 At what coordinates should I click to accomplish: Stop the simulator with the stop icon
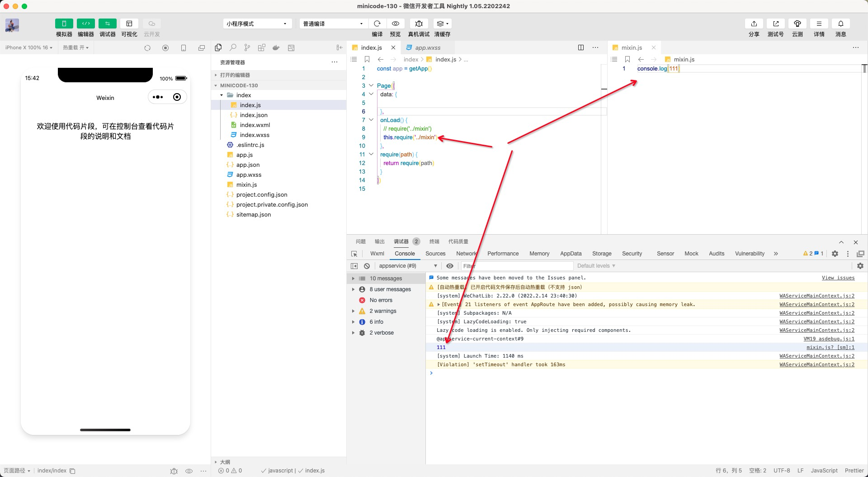165,48
